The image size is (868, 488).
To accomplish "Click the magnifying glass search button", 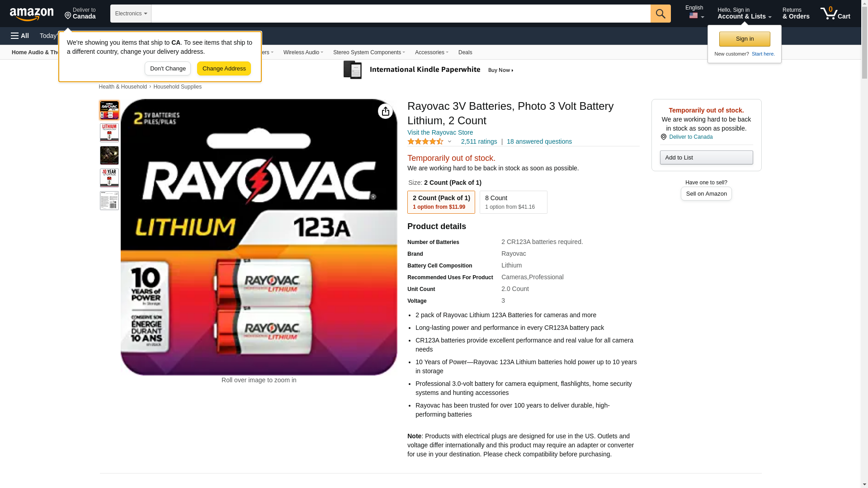I will (x=660, y=14).
